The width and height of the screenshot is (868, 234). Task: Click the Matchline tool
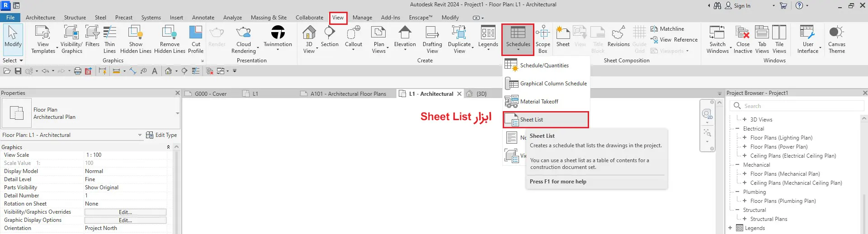(667, 29)
